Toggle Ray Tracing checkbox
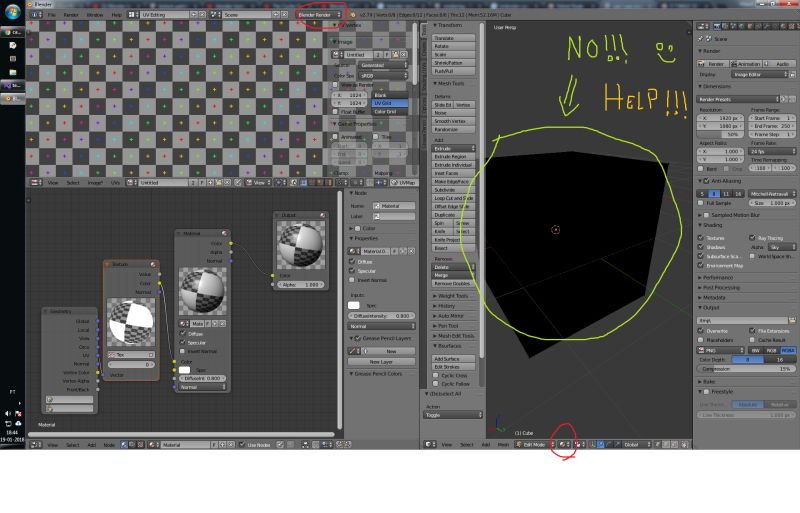This screenshot has height=513, width=800. (752, 238)
